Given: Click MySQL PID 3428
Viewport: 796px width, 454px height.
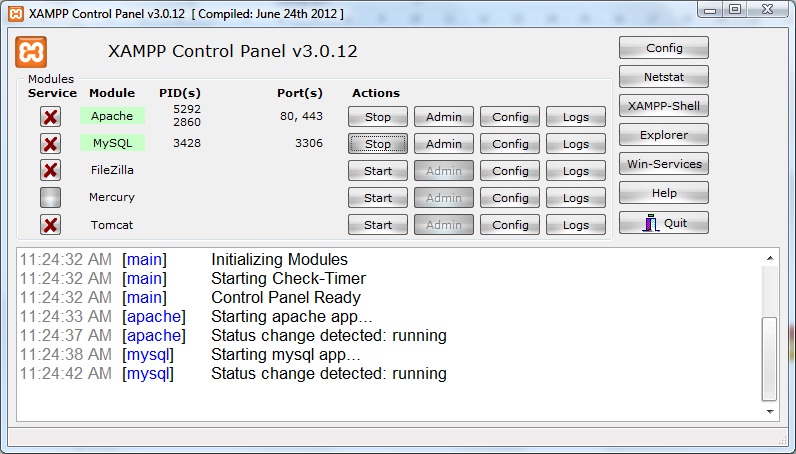Looking at the screenshot, I should tap(187, 143).
